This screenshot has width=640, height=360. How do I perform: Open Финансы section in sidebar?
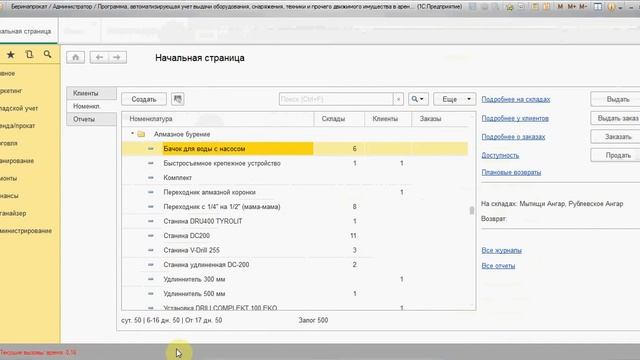coord(9,196)
